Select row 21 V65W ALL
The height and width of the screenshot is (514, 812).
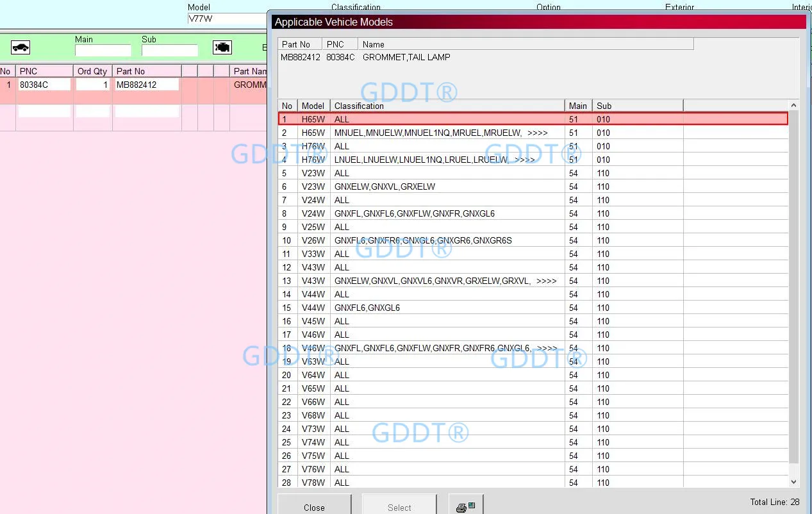(533, 388)
